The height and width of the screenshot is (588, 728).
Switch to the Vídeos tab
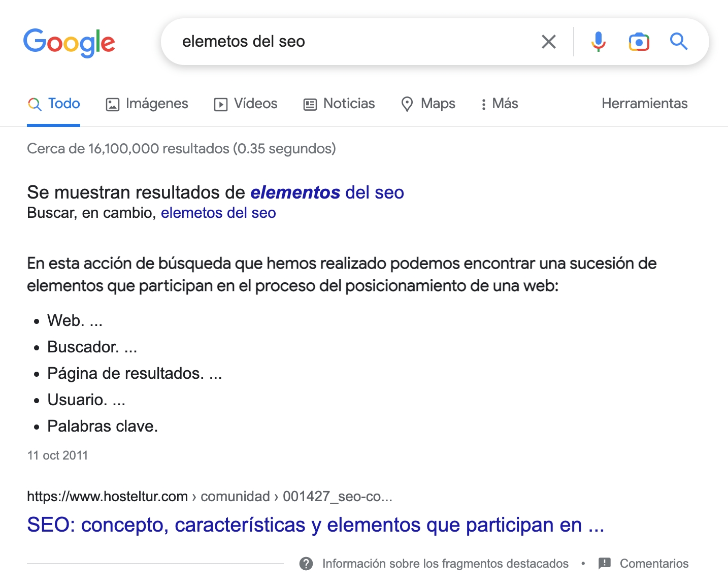[246, 104]
